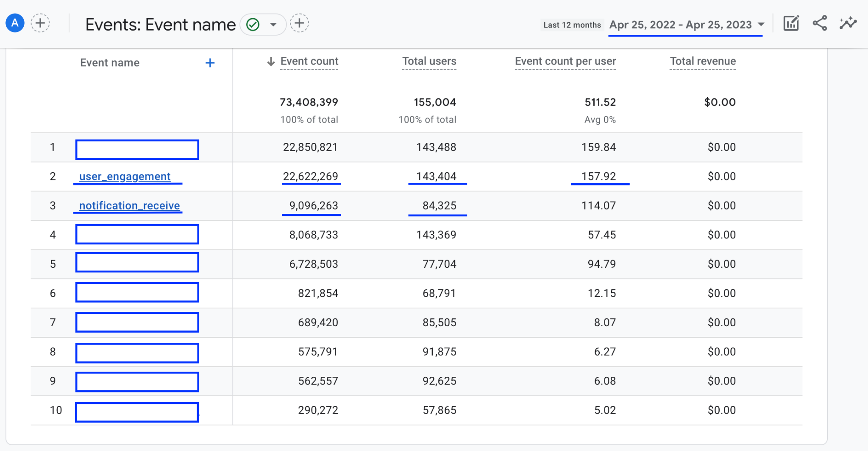
Task: Sort table by Total users column
Action: point(429,62)
